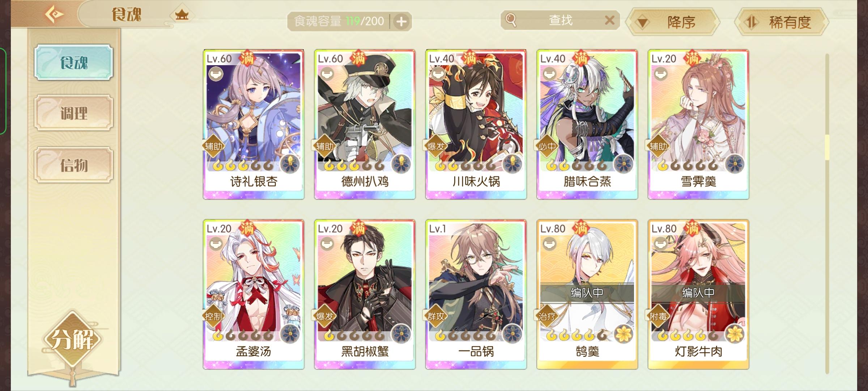
Task: Toggle bowl marker on 黑胡椒蟹 card
Action: (327, 244)
